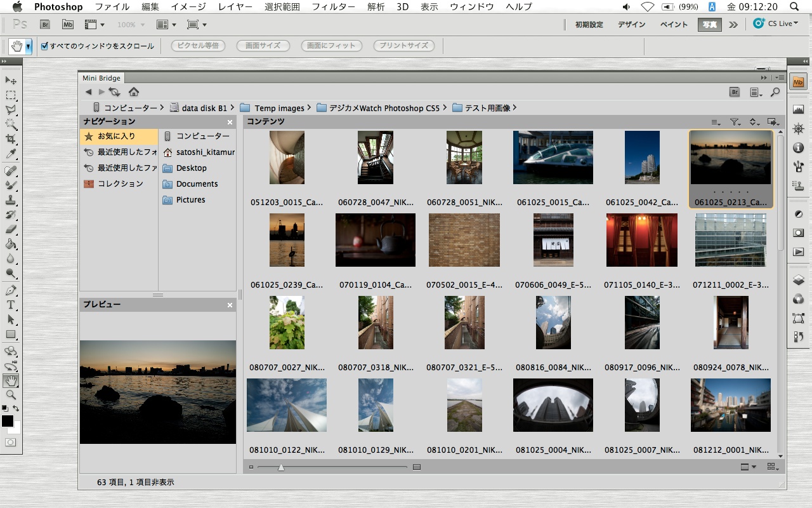Select the Move tool in toolbox
Viewport: 812px width, 508px height.
[x=11, y=81]
